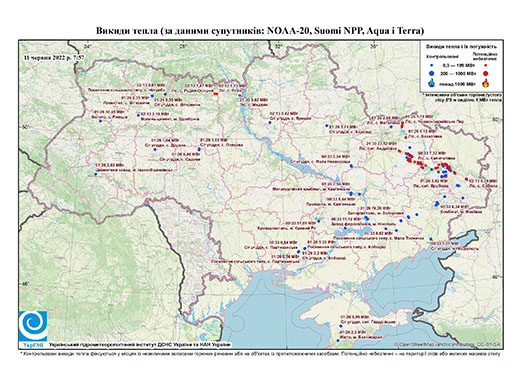
Task: Click large blue circle in legend
Action: (x=431, y=73)
